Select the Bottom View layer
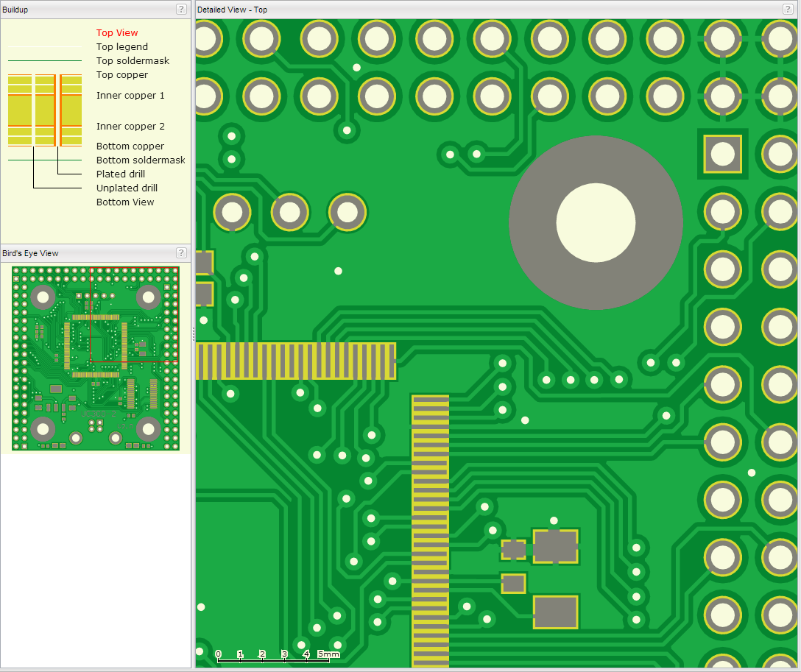This screenshot has height=672, width=801. click(x=125, y=202)
